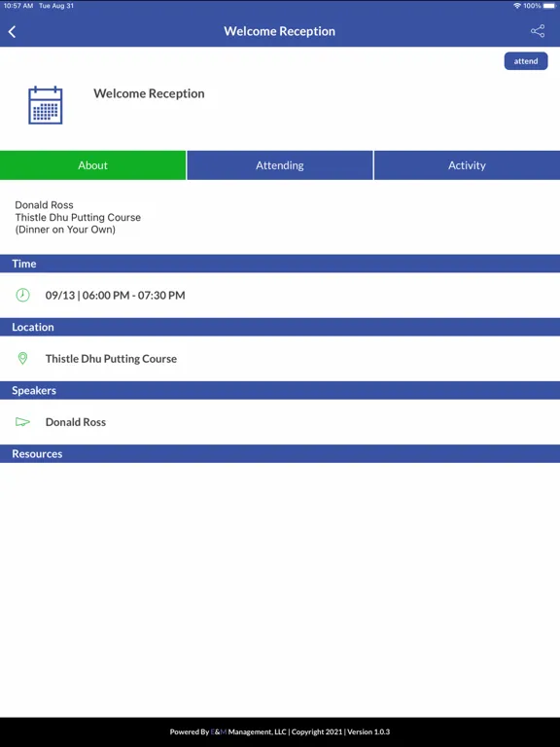The width and height of the screenshot is (560, 747).
Task: Check the Wi-Fi status icon
Action: coord(517,6)
